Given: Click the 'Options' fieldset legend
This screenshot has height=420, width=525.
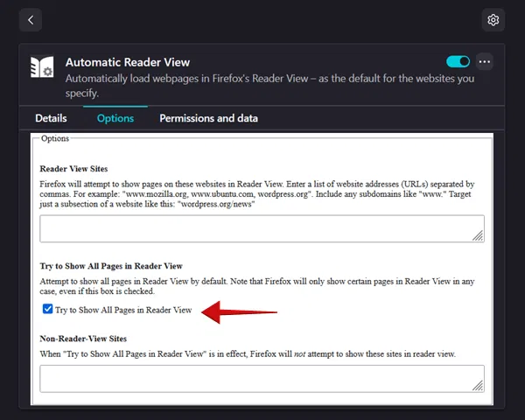Looking at the screenshot, I should click(x=54, y=138).
